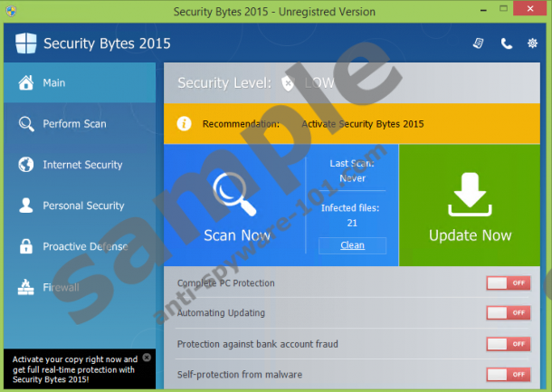Open Personal Security section

80,206
